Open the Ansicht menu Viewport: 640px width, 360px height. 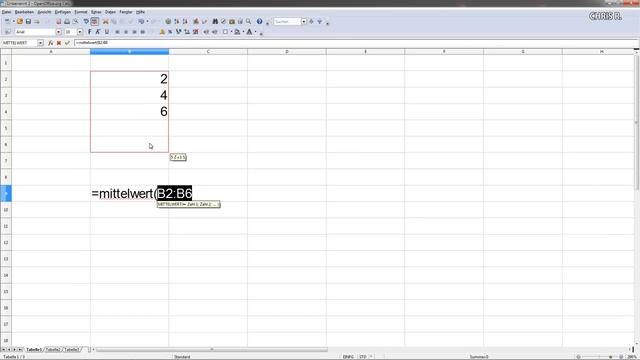point(44,12)
